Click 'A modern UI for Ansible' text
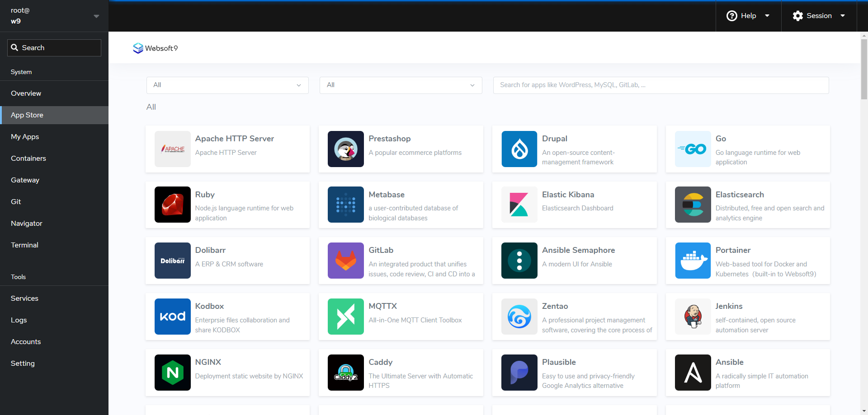868x415 pixels. click(577, 264)
